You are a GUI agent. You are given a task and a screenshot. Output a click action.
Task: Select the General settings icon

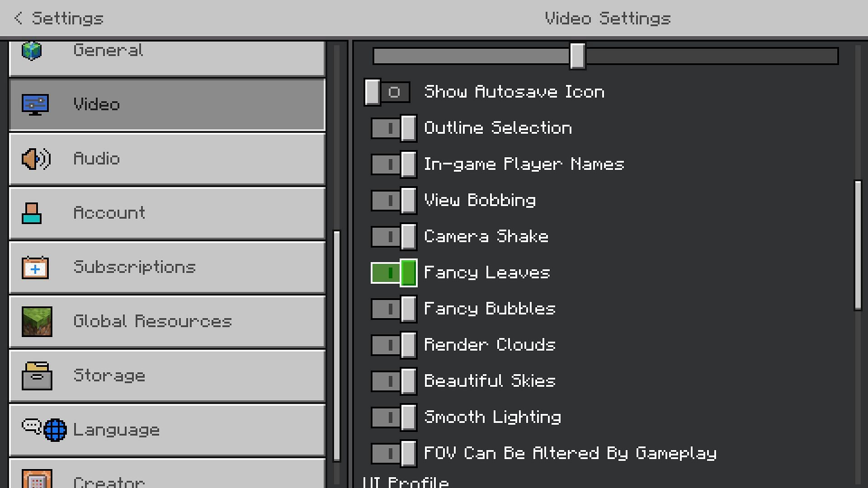tap(33, 50)
